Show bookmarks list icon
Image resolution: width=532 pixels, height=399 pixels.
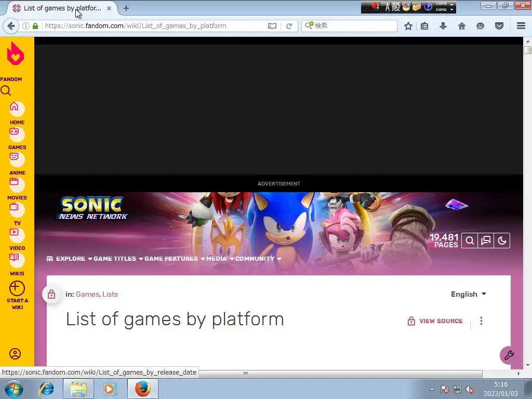[x=424, y=26]
